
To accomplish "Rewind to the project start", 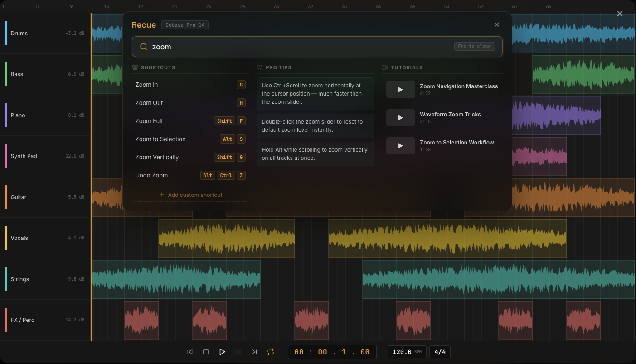I will pos(190,352).
